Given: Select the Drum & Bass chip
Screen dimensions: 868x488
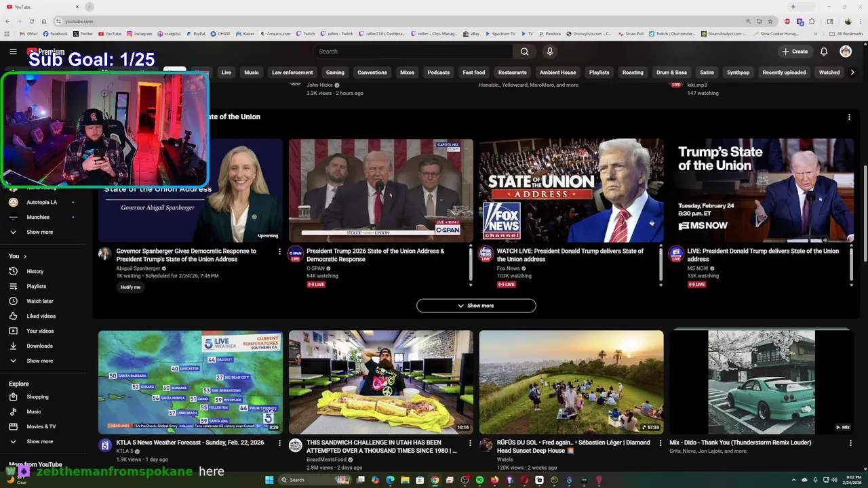Looking at the screenshot, I should coord(671,73).
